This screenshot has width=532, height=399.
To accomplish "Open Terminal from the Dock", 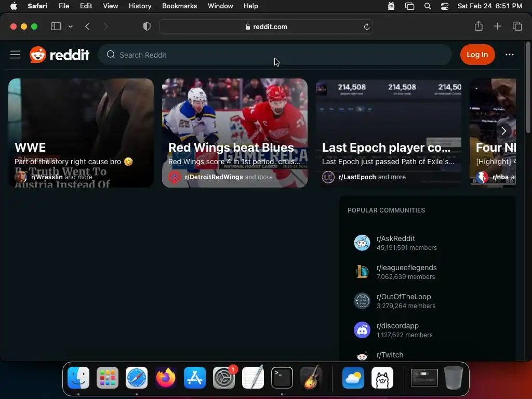I will tap(282, 378).
